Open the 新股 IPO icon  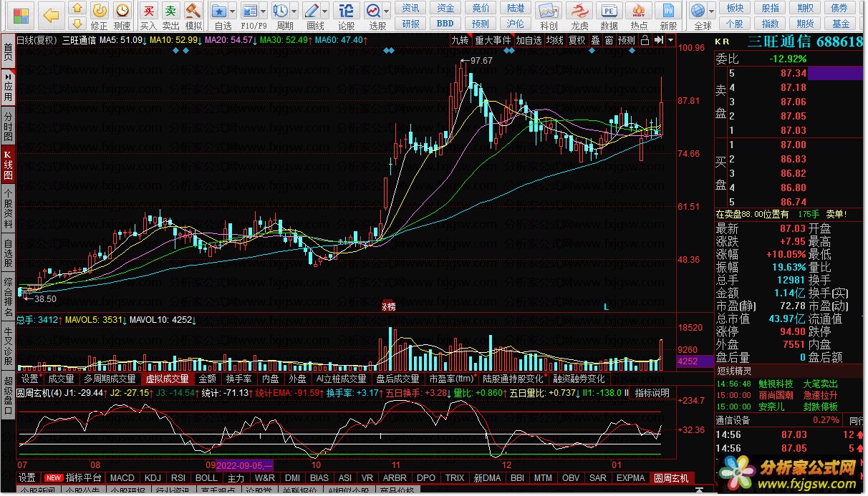[x=669, y=15]
